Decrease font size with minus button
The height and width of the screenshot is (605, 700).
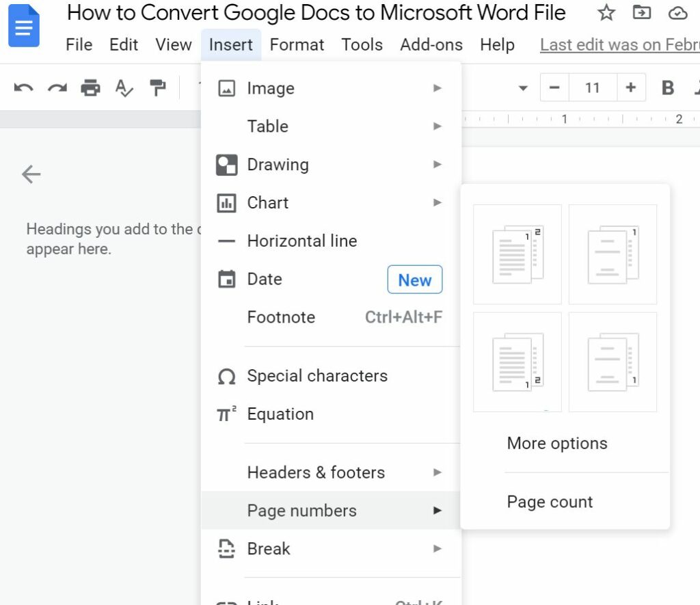554,88
